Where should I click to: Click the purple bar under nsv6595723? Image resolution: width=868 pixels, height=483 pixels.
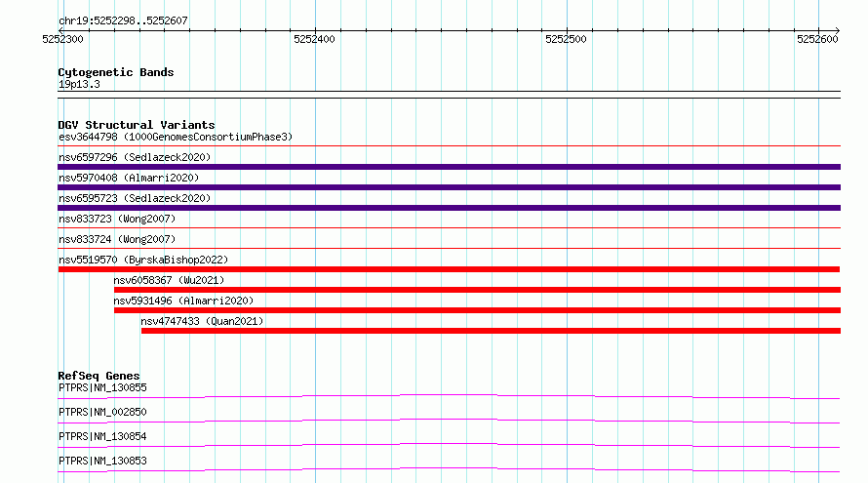click(449, 208)
